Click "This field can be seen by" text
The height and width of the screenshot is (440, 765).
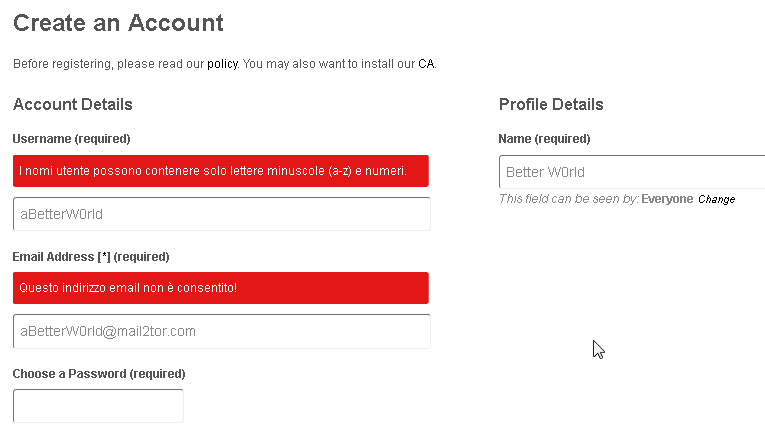click(568, 199)
